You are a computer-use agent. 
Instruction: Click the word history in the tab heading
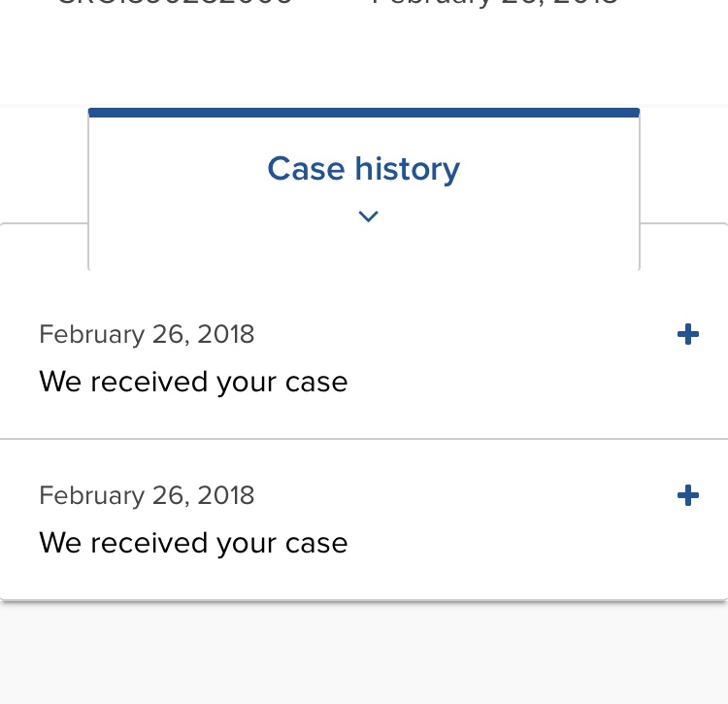(408, 169)
